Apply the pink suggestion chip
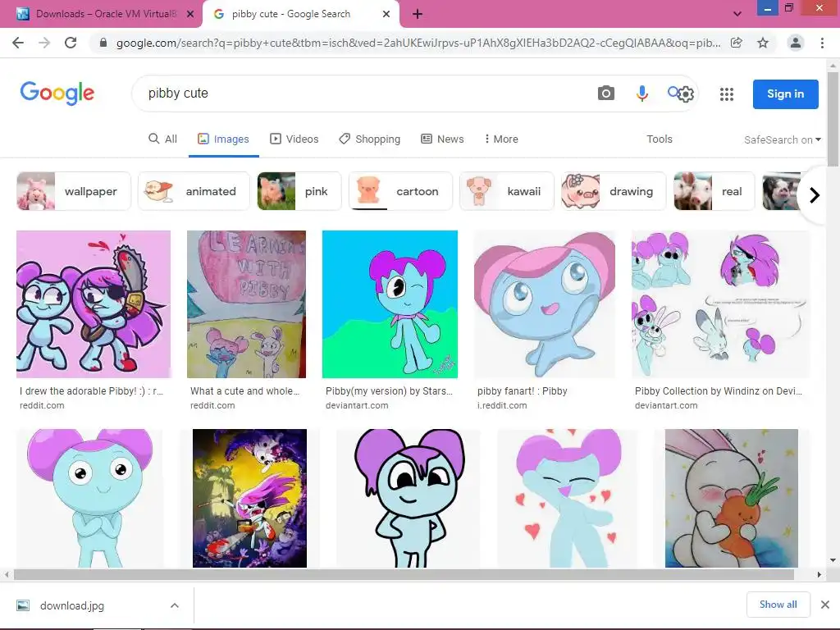The image size is (840, 630). coord(299,191)
